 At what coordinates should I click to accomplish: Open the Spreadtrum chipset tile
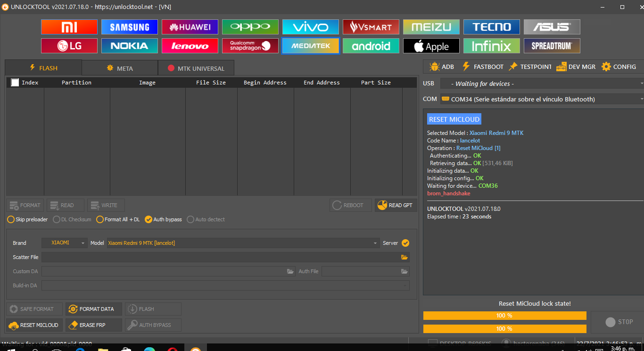pos(552,46)
